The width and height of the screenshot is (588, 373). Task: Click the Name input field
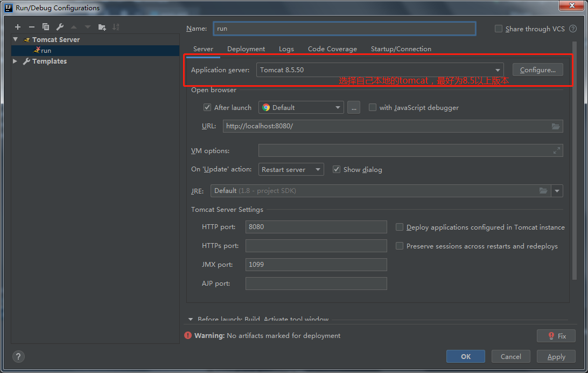click(344, 29)
